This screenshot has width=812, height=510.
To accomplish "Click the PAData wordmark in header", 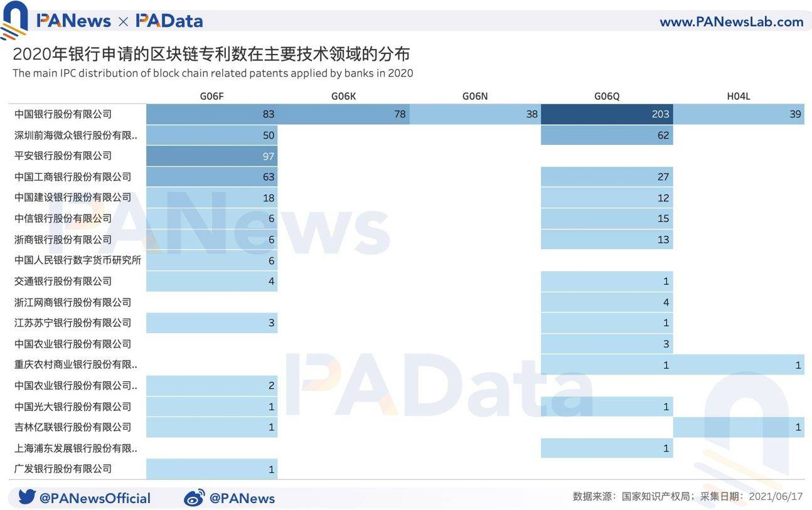I will [x=169, y=21].
